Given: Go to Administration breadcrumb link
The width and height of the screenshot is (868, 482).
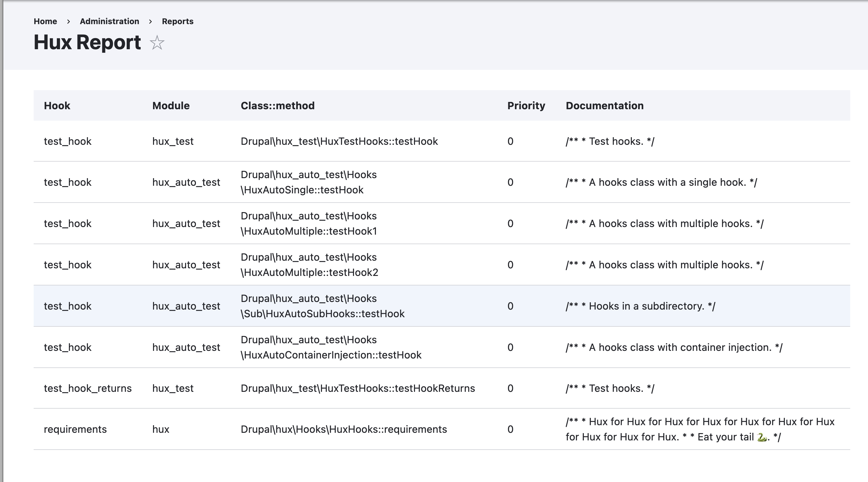Looking at the screenshot, I should pyautogui.click(x=109, y=21).
